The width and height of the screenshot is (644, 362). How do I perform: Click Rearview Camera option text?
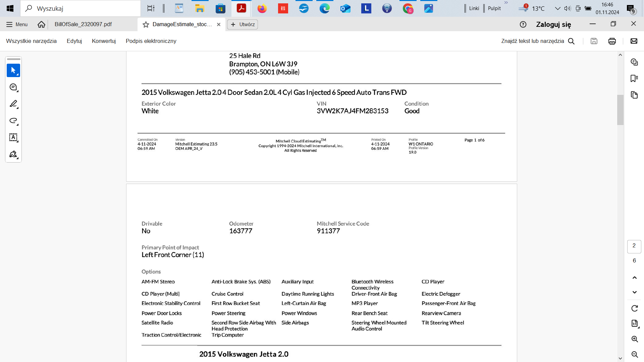(441, 313)
